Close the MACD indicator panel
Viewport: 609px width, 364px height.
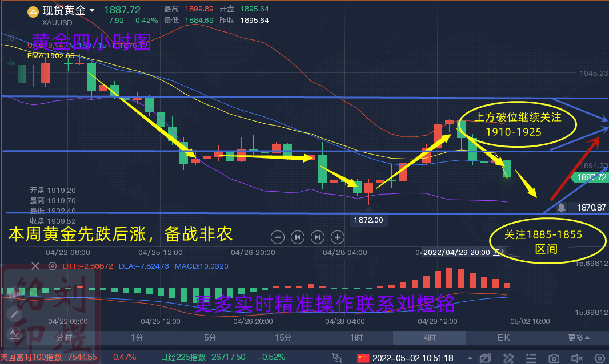(x=35, y=266)
